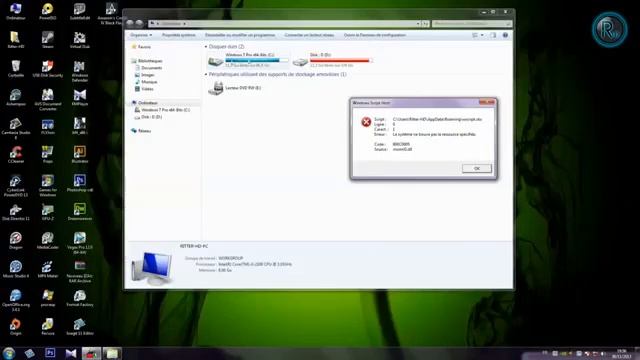Open Windows Defender desktop shortcut
640x360 pixels.
80,71
